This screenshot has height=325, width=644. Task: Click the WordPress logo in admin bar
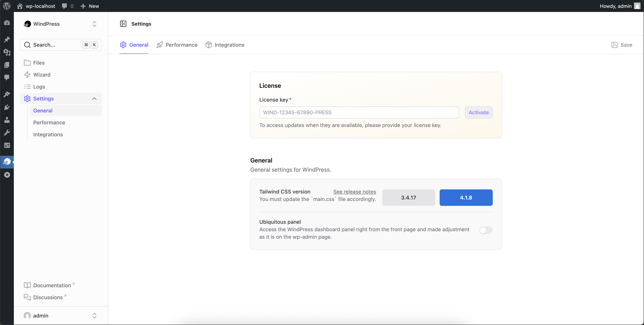tap(7, 6)
